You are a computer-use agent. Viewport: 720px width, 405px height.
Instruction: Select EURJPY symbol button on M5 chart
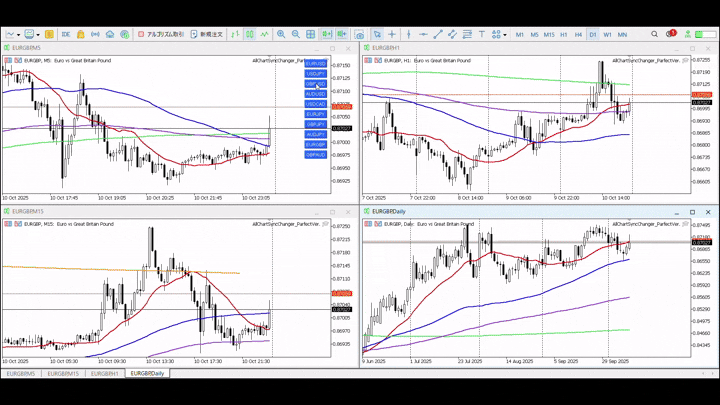[x=315, y=114]
